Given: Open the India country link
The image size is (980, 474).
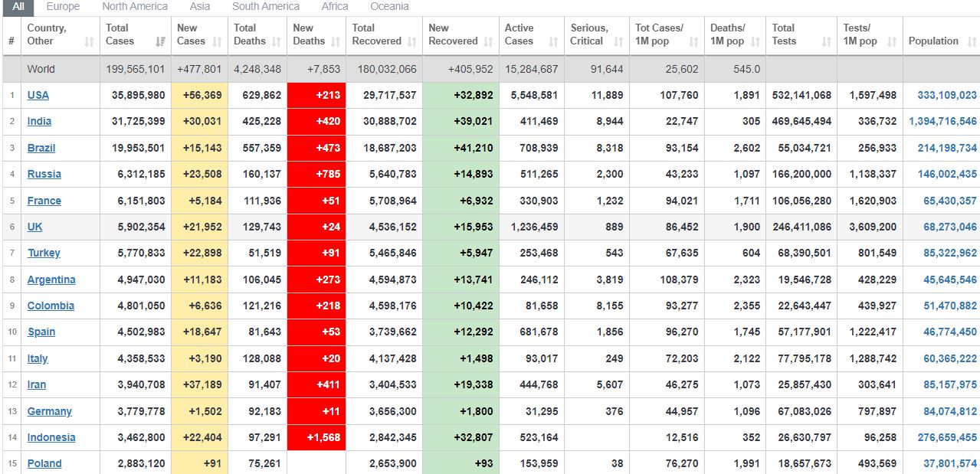Looking at the screenshot, I should [x=40, y=121].
